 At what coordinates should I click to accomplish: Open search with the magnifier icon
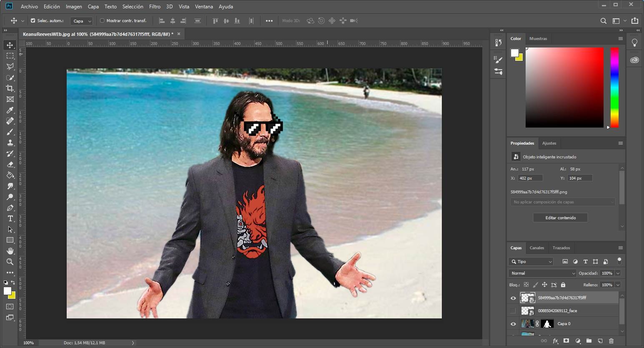coord(603,21)
